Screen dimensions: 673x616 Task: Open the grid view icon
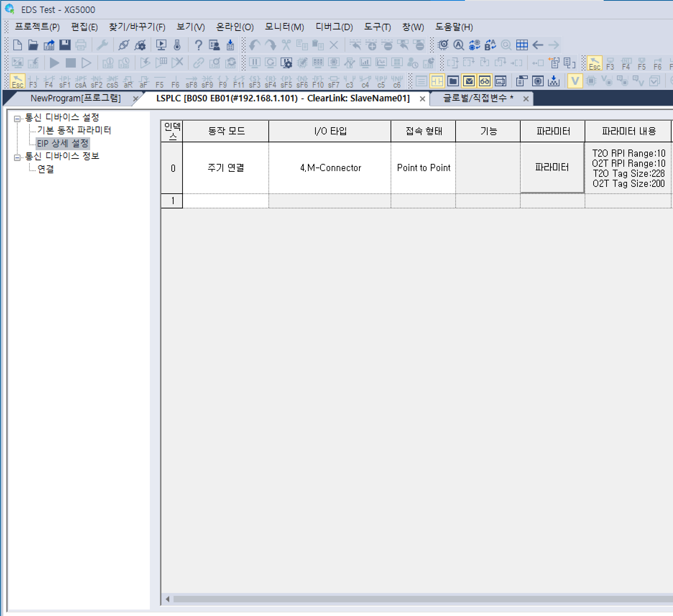point(522,45)
